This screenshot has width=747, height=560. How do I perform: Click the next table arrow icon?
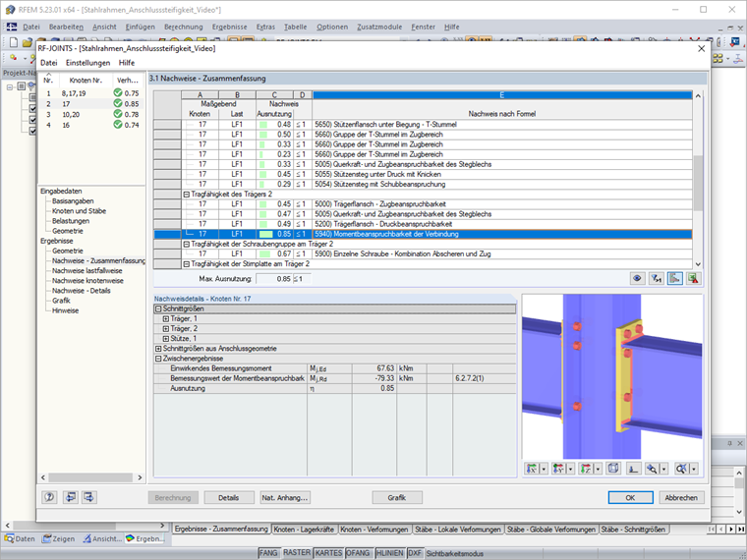click(89, 497)
